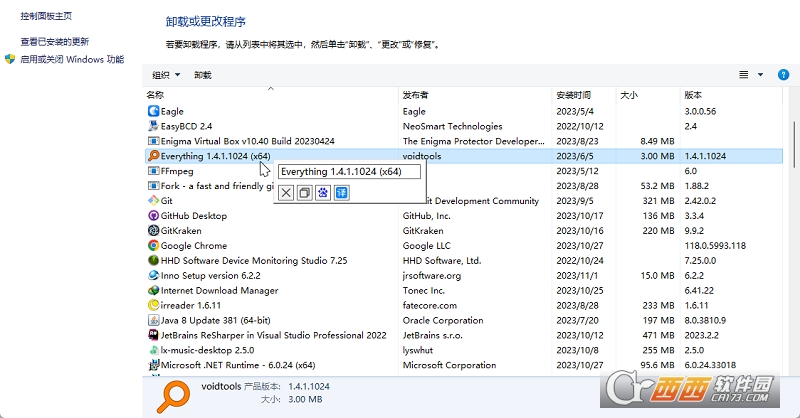Click the GitHub Desktop icon
The height and width of the screenshot is (418, 800).
click(x=153, y=215)
